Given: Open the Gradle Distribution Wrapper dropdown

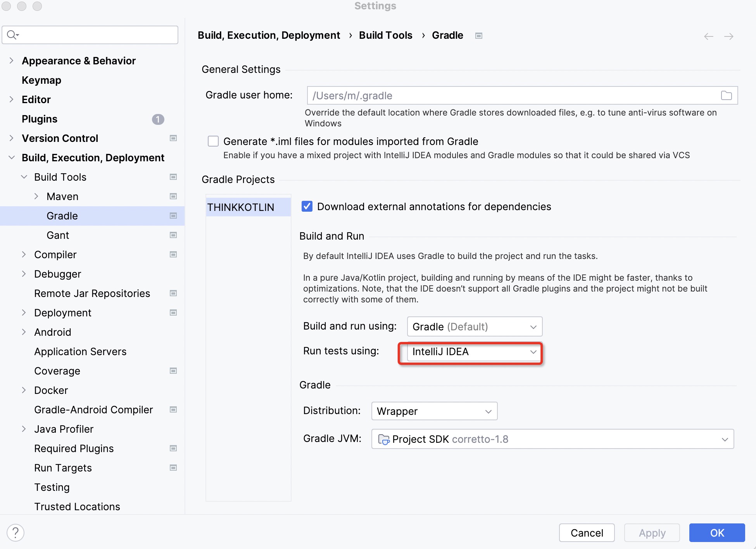Looking at the screenshot, I should click(434, 411).
